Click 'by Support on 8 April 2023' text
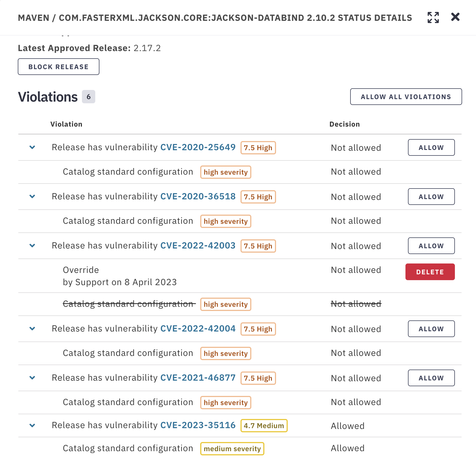476x472 pixels. (120, 282)
